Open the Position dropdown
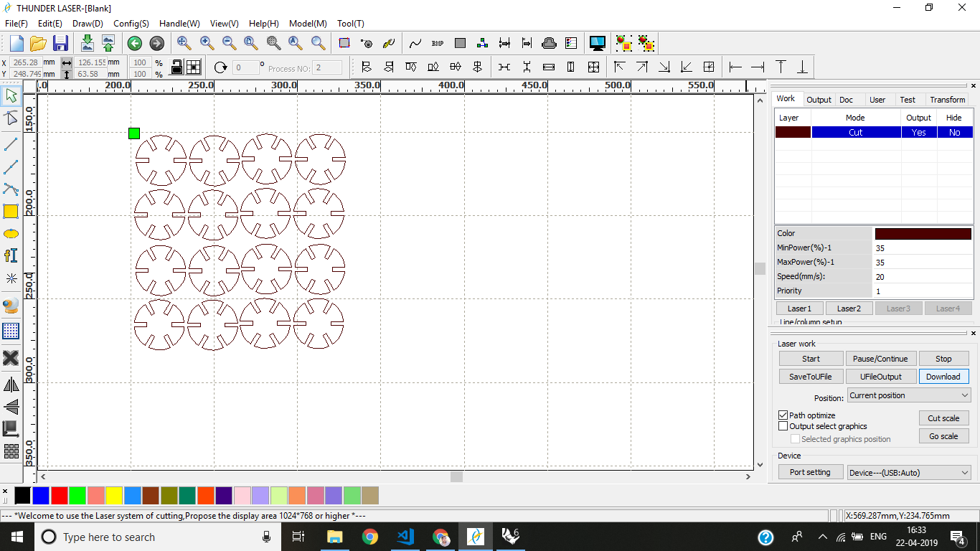980x551 pixels. coord(909,395)
